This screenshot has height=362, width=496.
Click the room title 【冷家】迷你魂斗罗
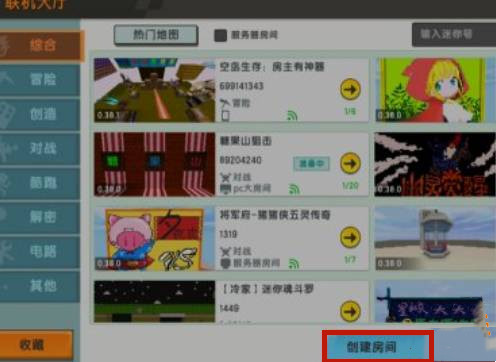point(268,289)
